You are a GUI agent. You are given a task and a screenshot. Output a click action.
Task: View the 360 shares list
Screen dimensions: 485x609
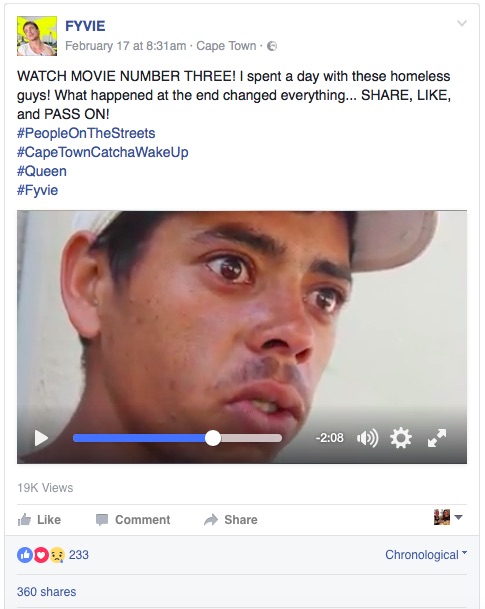tap(47, 592)
